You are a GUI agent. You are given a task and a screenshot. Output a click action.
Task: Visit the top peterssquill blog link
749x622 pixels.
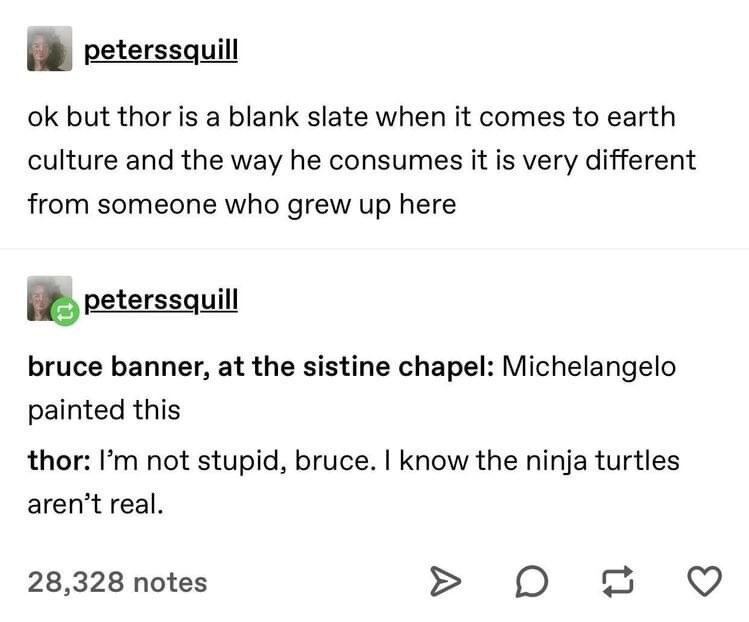160,50
